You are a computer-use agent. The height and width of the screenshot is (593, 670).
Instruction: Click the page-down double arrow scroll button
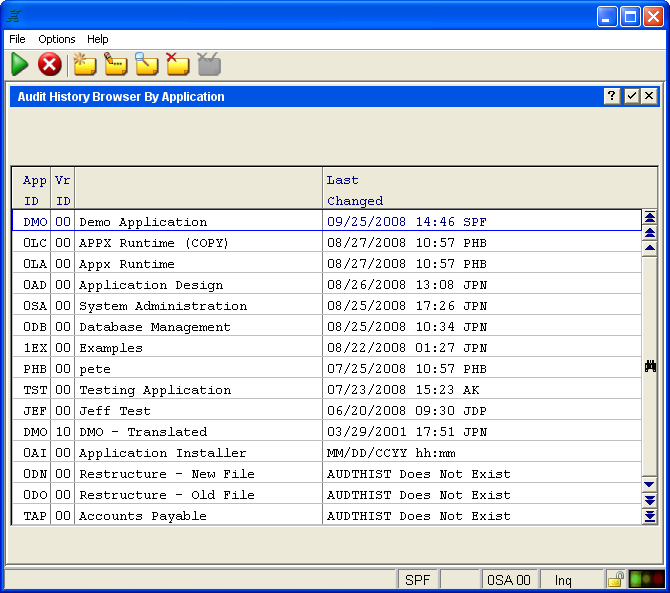[x=649, y=500]
